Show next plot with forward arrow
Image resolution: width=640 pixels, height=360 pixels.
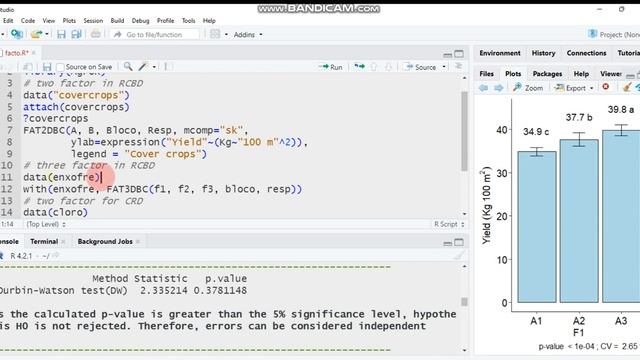pos(498,88)
